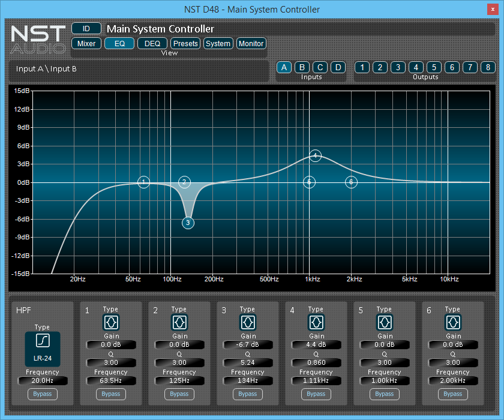The width and height of the screenshot is (504, 420).
Task: Click band 2 Q field showing 3.00
Action: (179, 363)
